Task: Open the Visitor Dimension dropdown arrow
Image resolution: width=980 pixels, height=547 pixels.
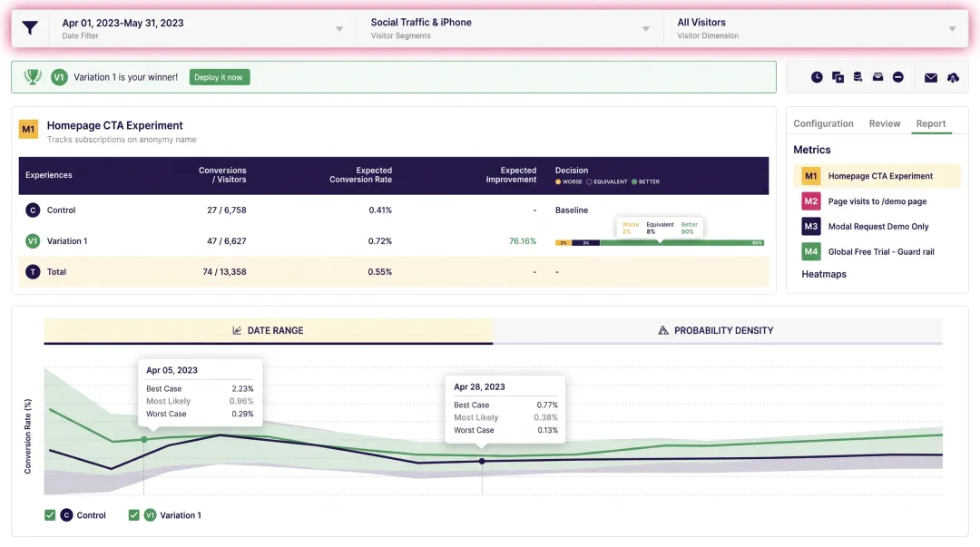Action: (x=952, y=29)
